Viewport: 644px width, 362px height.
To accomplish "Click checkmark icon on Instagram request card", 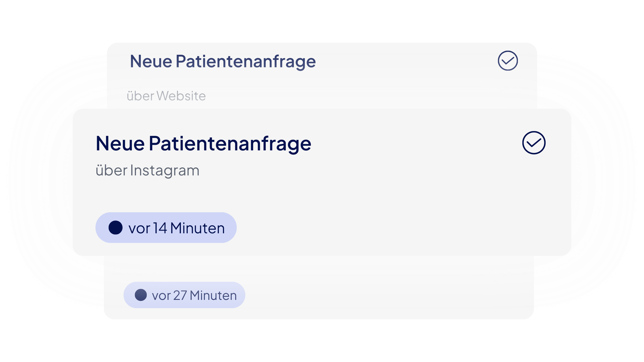I will (534, 143).
